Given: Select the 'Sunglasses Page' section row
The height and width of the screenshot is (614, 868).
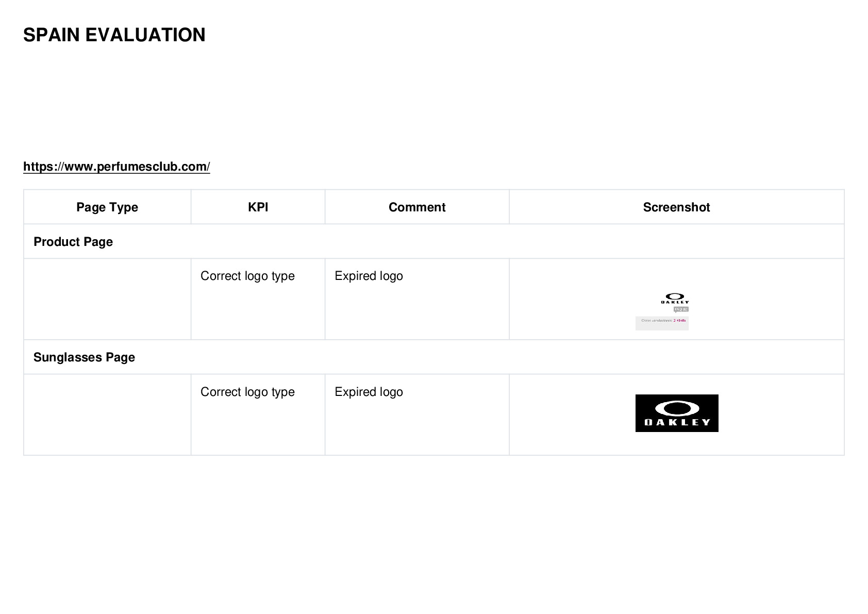Looking at the screenshot, I should [x=434, y=357].
